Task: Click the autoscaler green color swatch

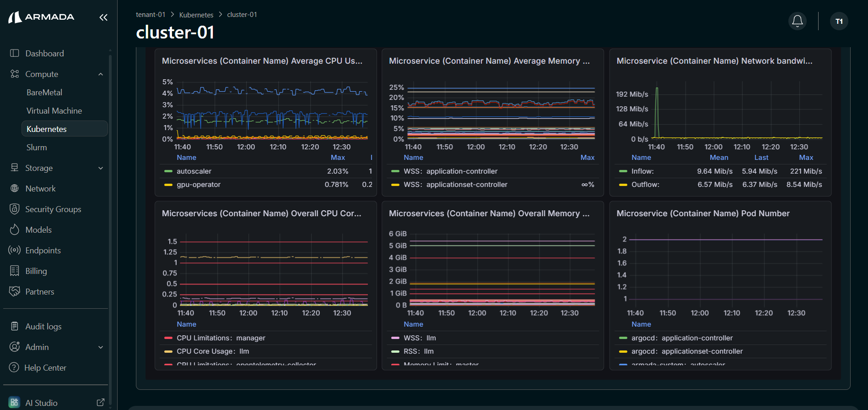Action: [168, 171]
